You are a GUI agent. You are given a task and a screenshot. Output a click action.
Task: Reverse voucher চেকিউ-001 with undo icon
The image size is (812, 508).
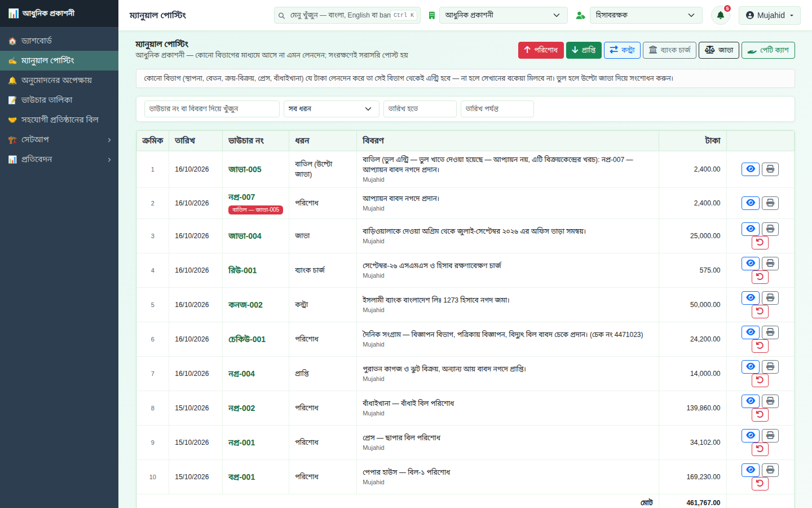760,346
